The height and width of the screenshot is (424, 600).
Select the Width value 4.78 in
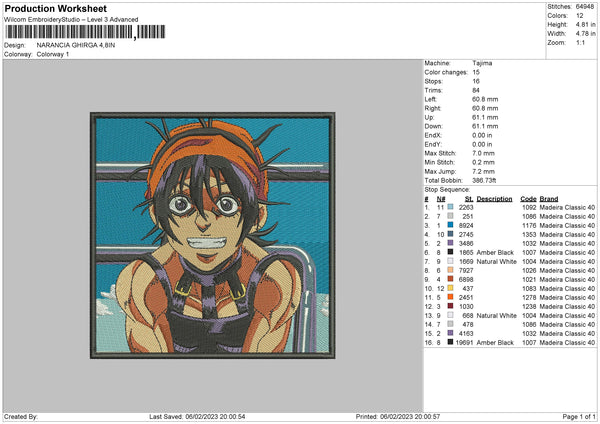click(585, 34)
